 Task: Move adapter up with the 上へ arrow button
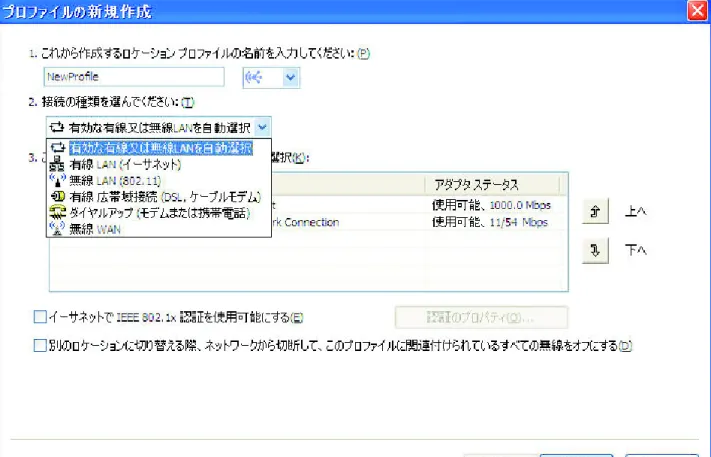[x=595, y=211]
